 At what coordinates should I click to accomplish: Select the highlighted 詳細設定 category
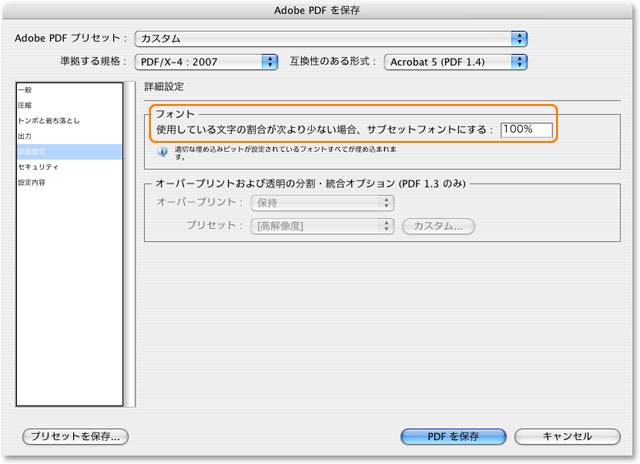coord(30,152)
